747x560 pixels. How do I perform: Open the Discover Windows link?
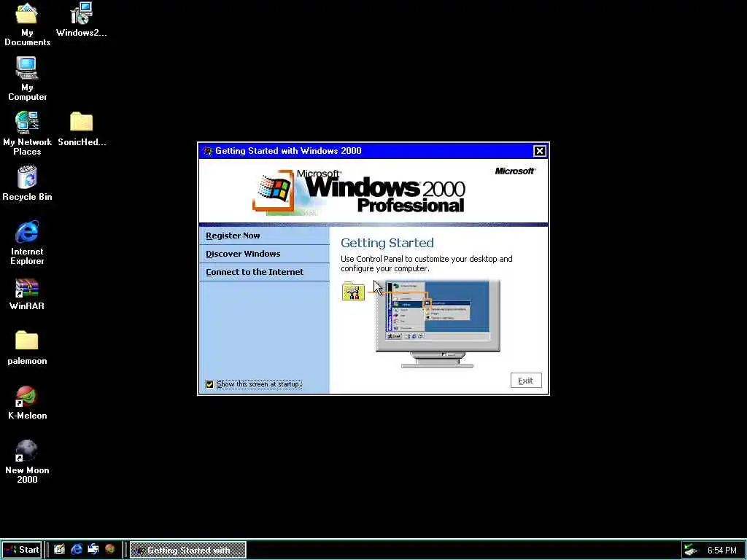(243, 254)
